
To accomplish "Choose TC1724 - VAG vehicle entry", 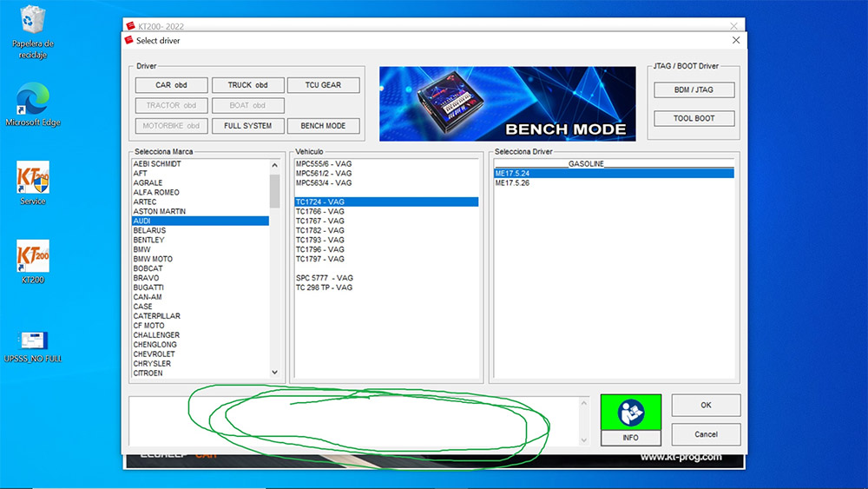I will pos(386,202).
